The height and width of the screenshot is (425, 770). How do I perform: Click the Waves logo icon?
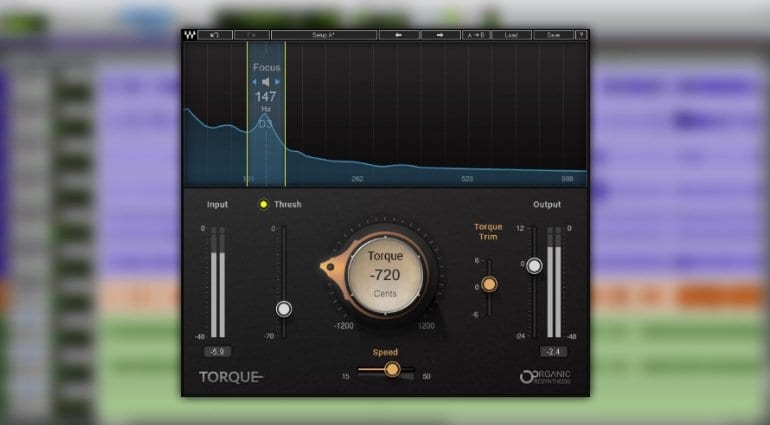pos(189,35)
